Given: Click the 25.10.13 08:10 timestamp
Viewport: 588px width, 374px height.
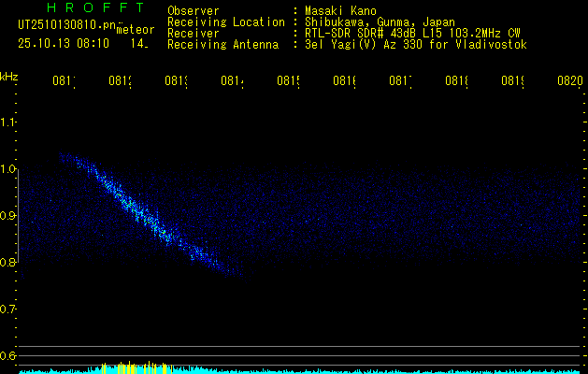Looking at the screenshot, I should click(x=64, y=43).
